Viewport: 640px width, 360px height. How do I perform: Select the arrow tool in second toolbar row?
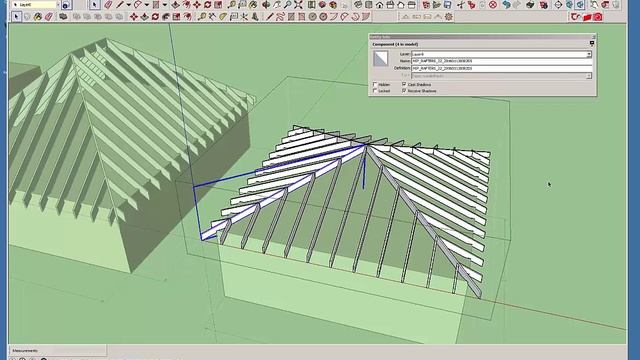coord(16,17)
